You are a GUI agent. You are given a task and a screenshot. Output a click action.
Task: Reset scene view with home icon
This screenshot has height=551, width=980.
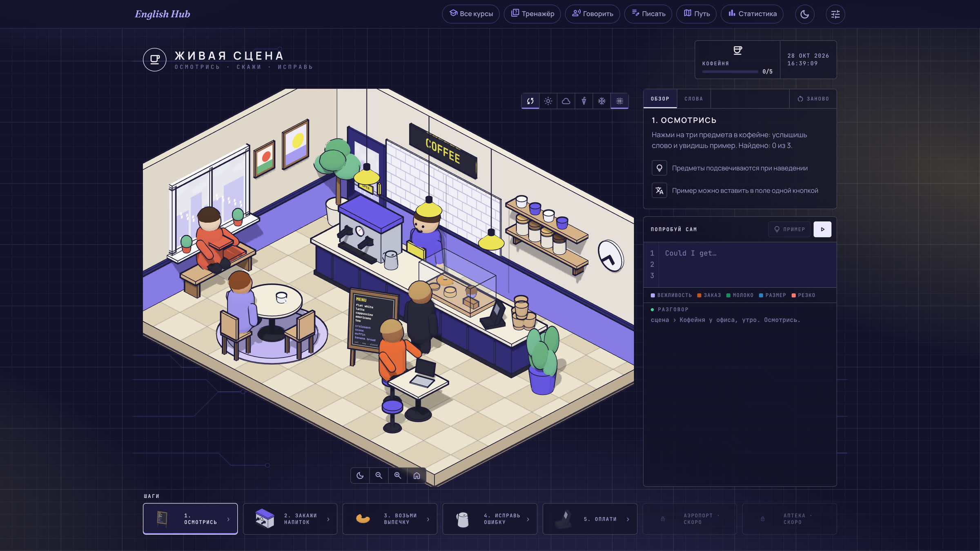[x=416, y=475]
